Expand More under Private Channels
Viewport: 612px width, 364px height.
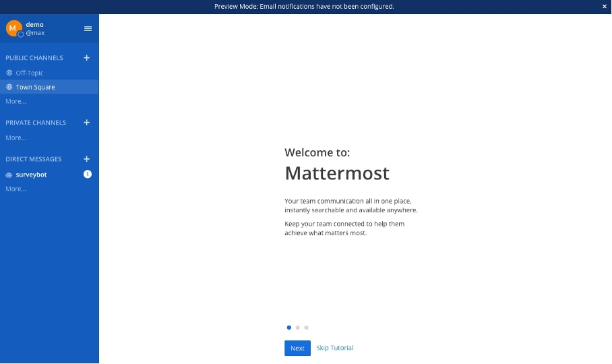(16, 138)
